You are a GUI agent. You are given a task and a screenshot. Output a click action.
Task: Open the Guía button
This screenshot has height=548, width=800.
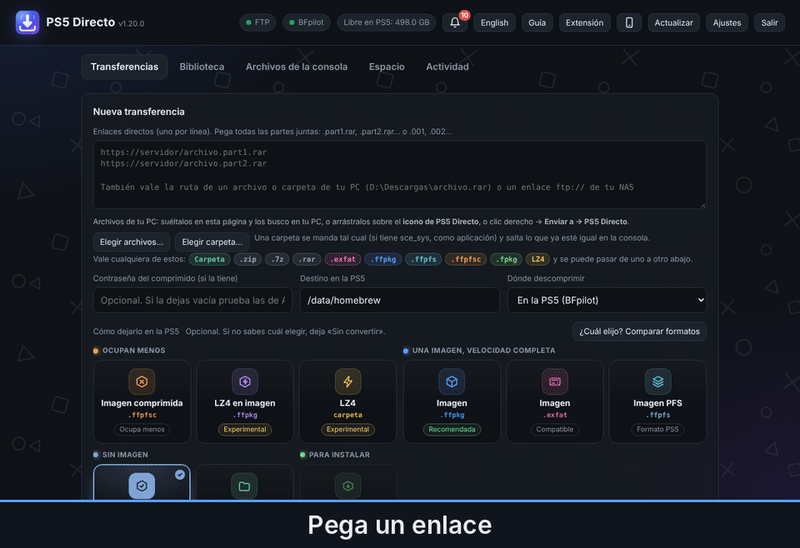537,22
